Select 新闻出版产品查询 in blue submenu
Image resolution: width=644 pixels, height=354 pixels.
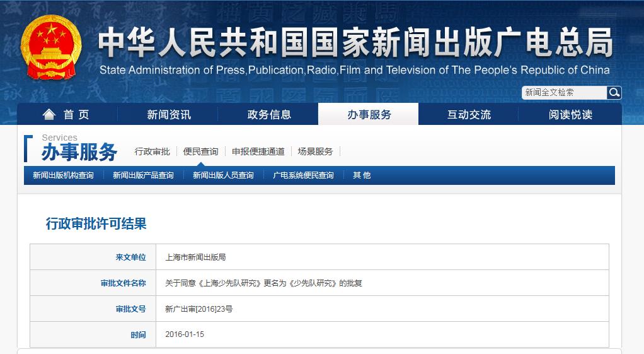[143, 175]
